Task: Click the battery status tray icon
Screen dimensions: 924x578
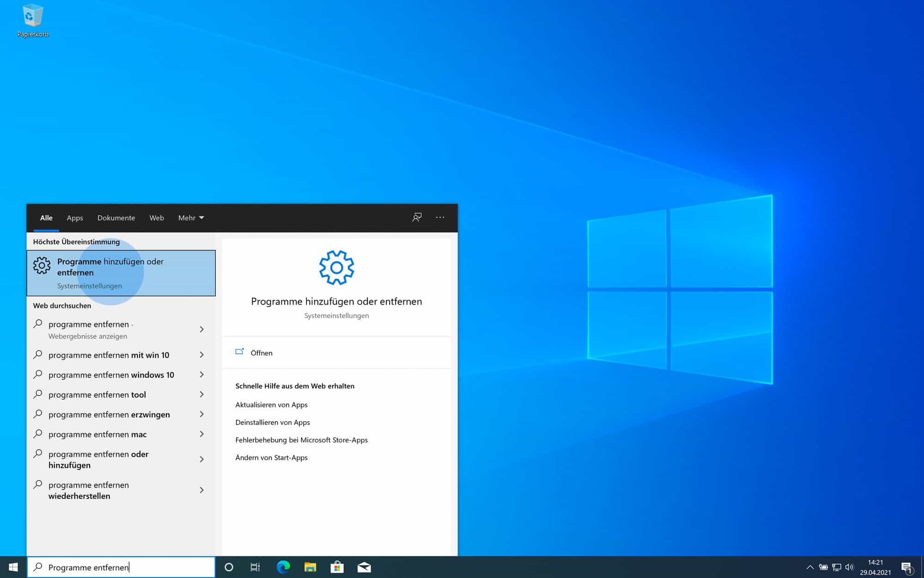Action: 823,567
